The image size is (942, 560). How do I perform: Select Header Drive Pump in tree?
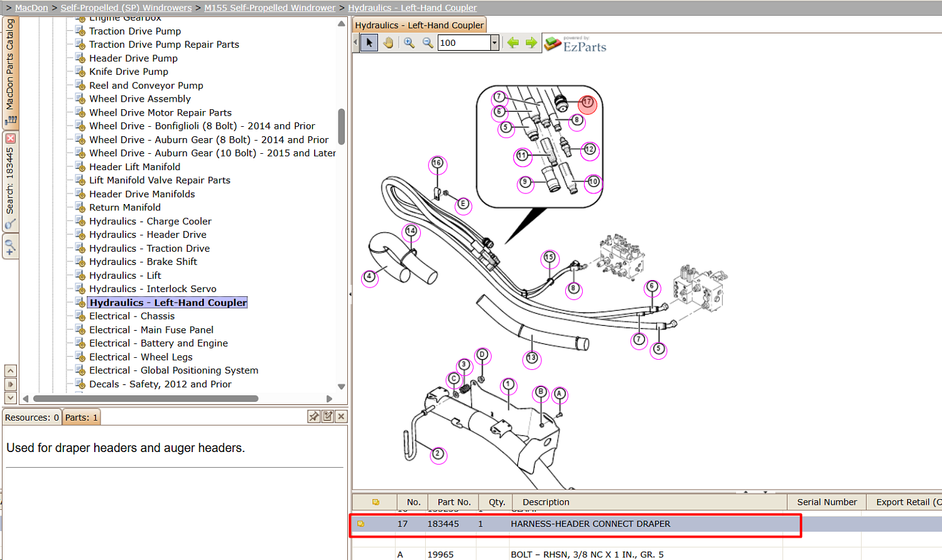[x=133, y=58]
